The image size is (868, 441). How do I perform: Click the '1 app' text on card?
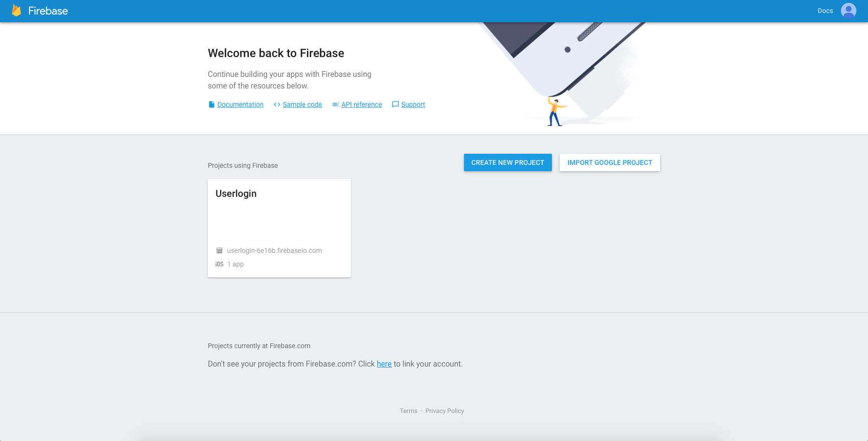[x=235, y=264]
